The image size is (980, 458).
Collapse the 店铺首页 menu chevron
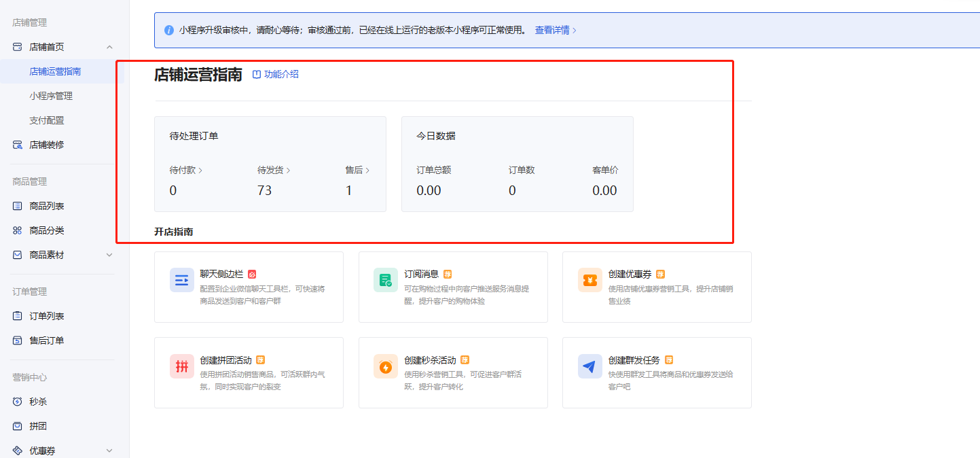(110, 47)
